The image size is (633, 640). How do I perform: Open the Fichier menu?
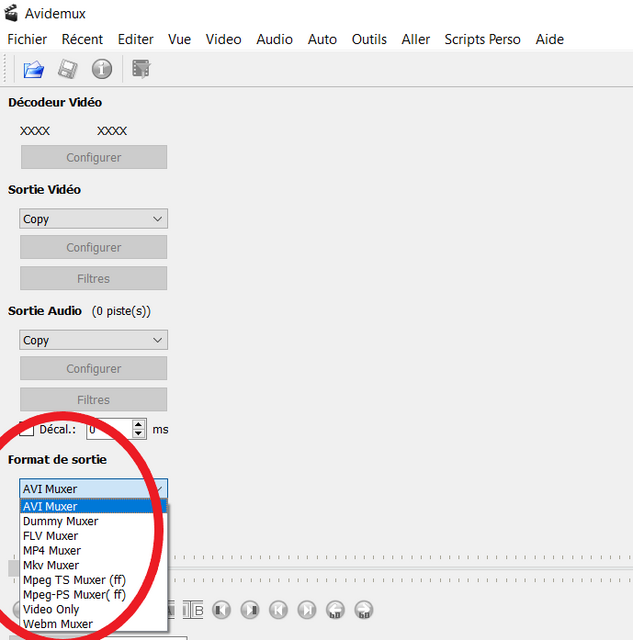(27, 39)
